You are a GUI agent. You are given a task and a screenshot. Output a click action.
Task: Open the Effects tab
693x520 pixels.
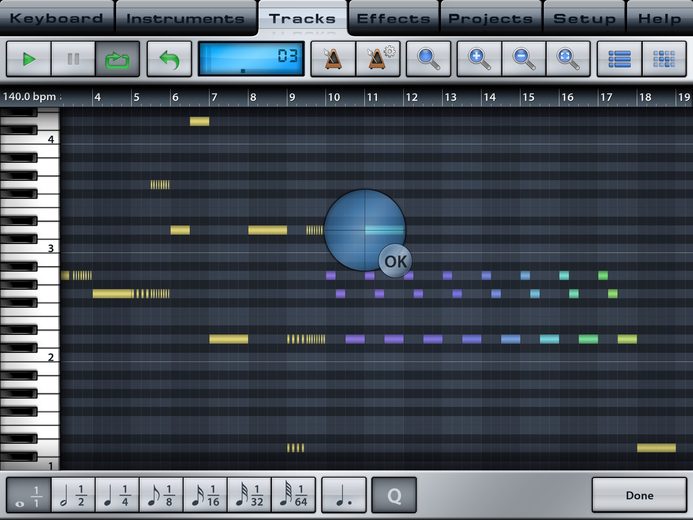click(393, 19)
